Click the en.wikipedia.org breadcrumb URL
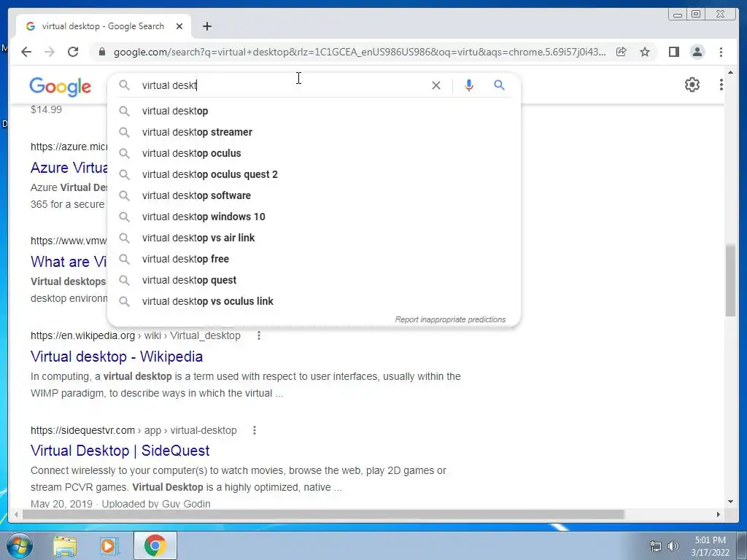Viewport: 747px width, 560px height. click(x=135, y=335)
